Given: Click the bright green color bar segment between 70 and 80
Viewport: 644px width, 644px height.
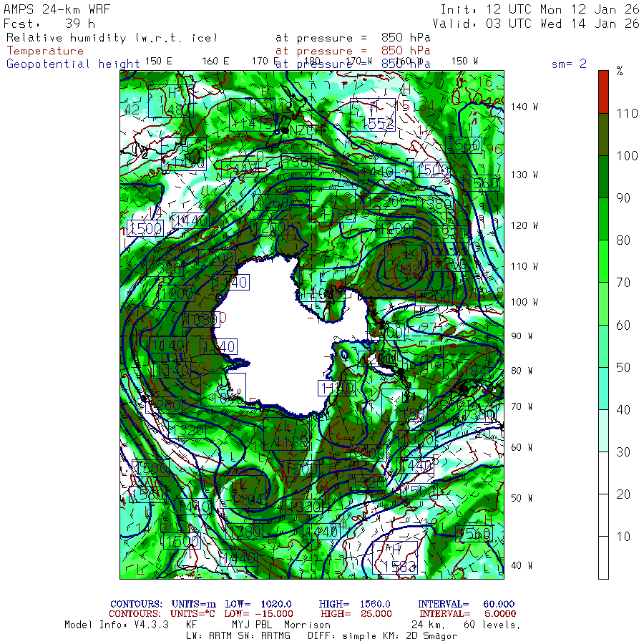Looking at the screenshot, I should [x=603, y=261].
